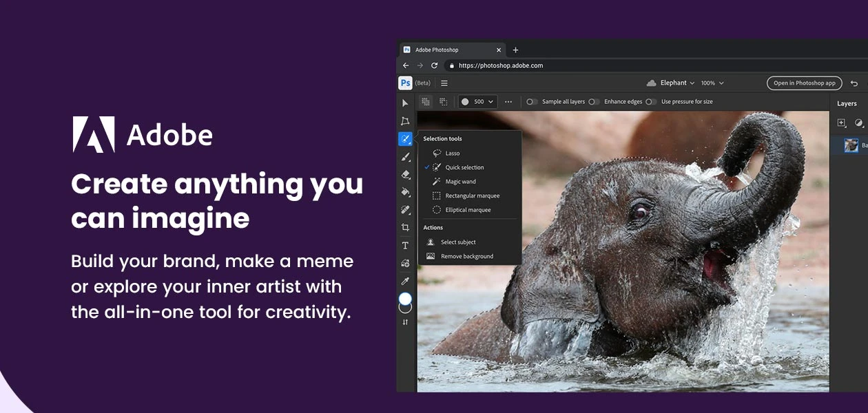868x413 pixels.
Task: Select the Paint Bucket fill tool
Action: coord(405,192)
